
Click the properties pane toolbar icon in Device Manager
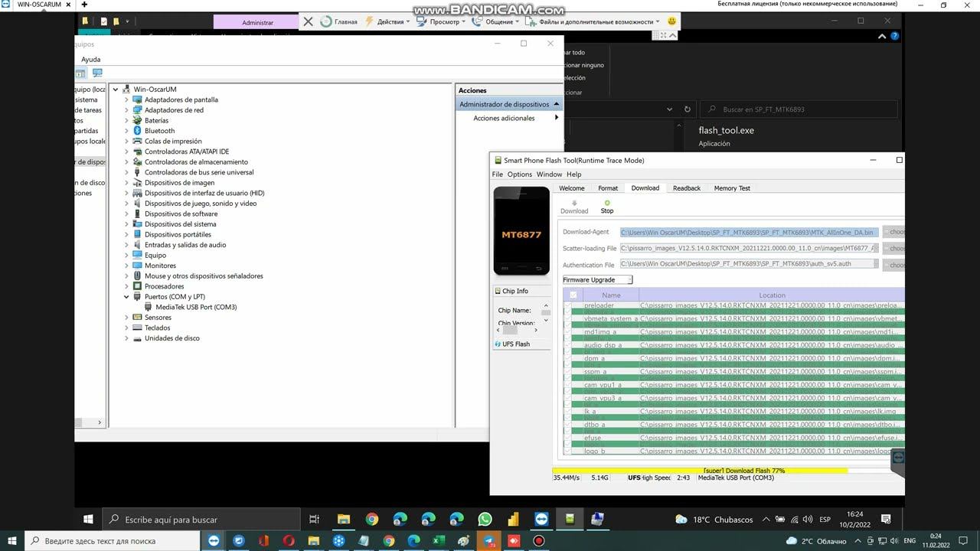(x=80, y=73)
